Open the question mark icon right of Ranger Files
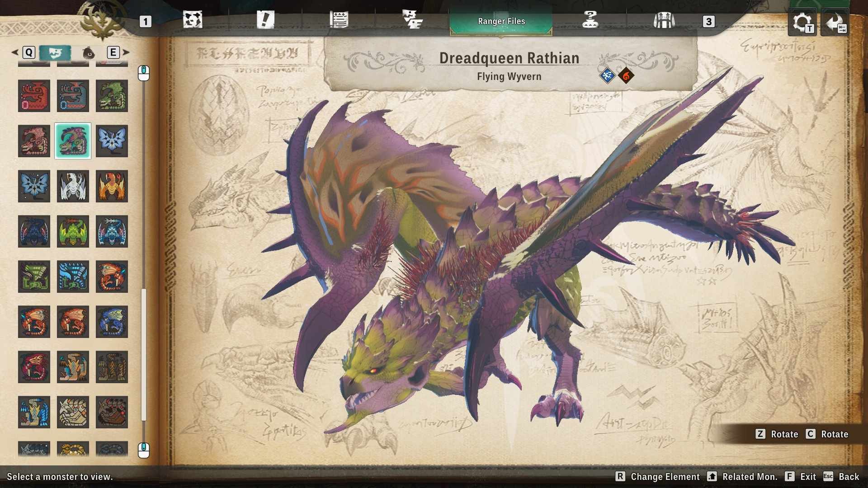 tap(590, 19)
